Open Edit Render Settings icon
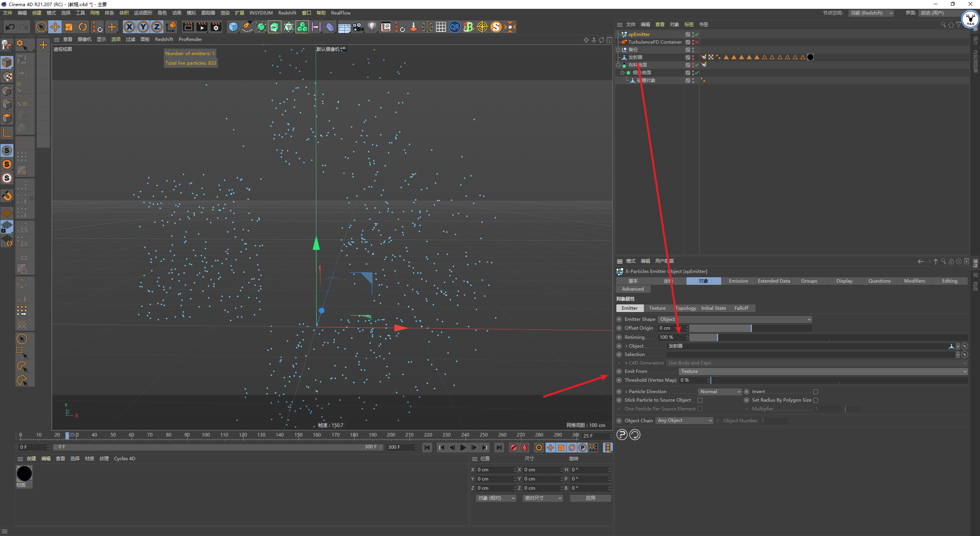The image size is (980, 536). (216, 27)
